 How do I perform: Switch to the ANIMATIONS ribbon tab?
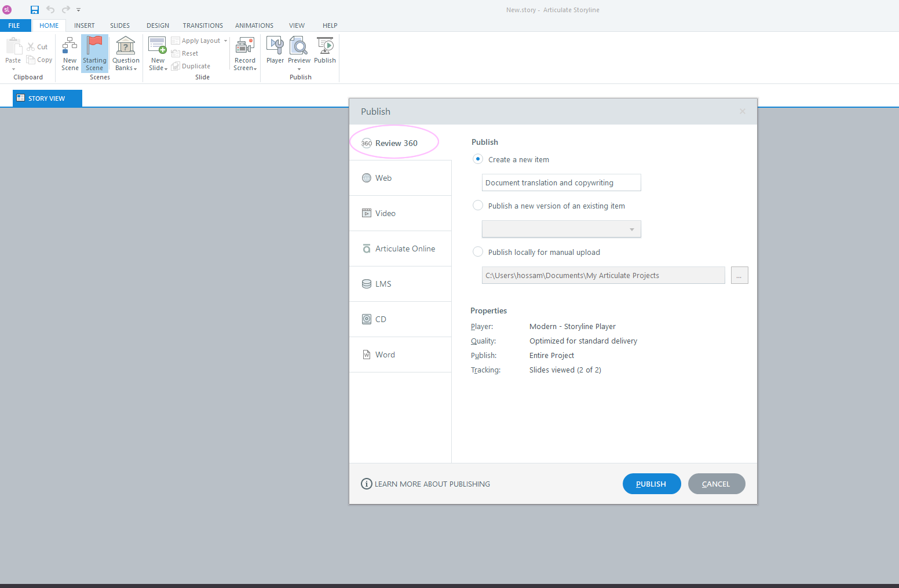click(x=254, y=25)
